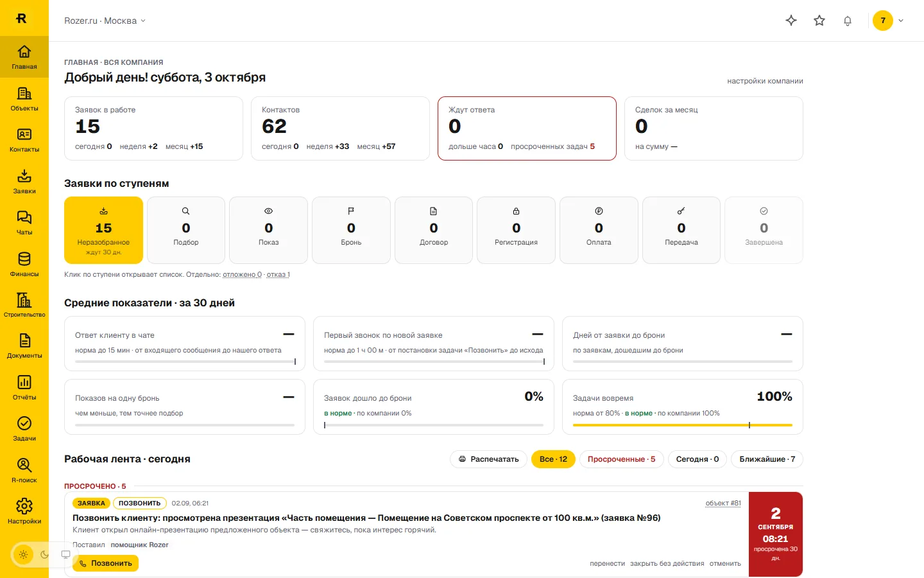Switch to the Ближайшие · 7 filter
Screen dimensions: 924x578
point(767,459)
